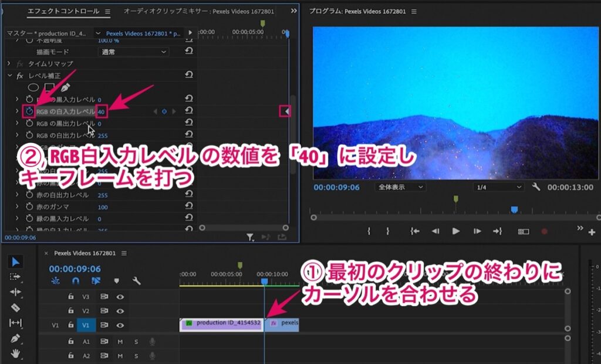Screen dimensions: 601x364
Task: Select the Slip tool
Action: (15, 323)
